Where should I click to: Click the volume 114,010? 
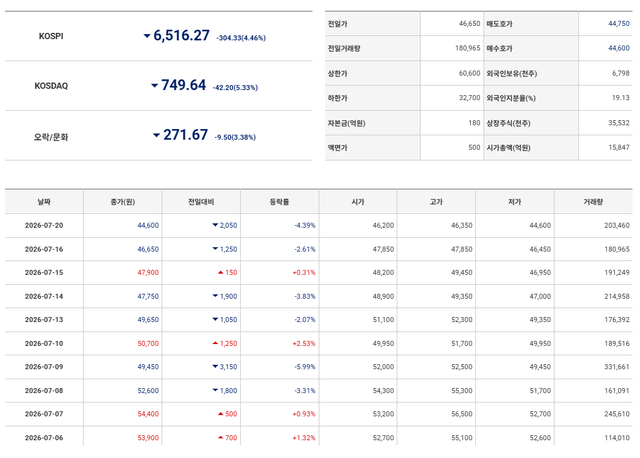[617, 438]
